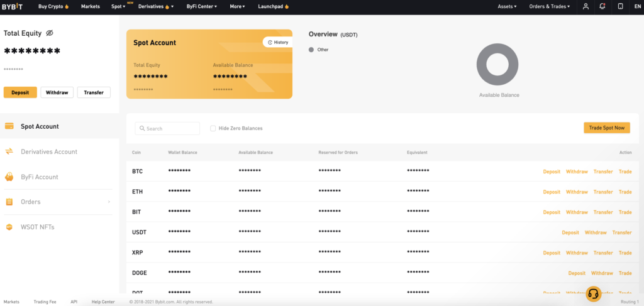Click the coin Search input field
This screenshot has height=306, width=644.
tap(167, 128)
